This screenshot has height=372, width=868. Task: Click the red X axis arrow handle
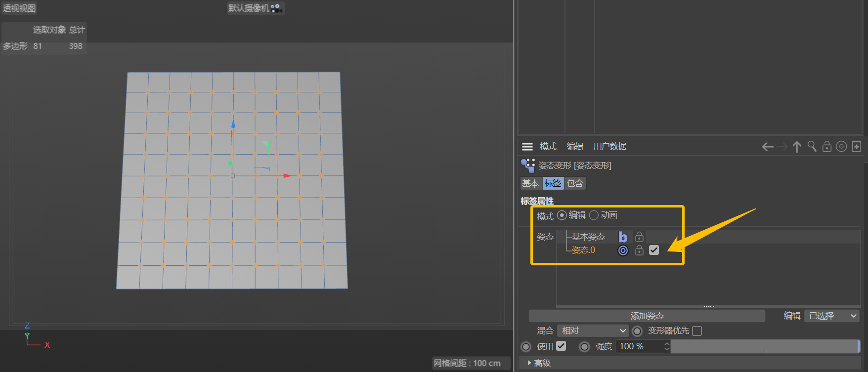[x=287, y=175]
